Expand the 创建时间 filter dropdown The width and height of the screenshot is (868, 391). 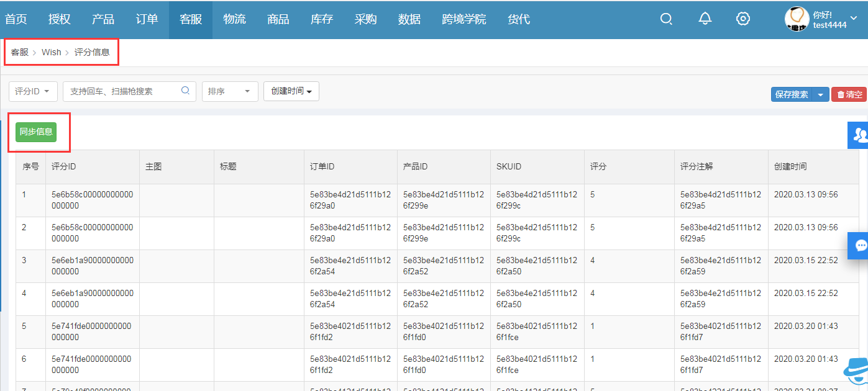pos(291,91)
